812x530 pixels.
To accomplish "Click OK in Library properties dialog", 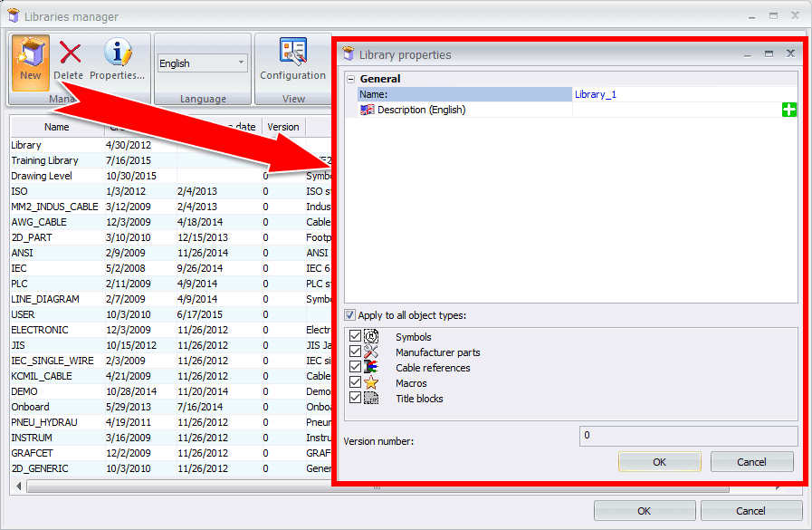I will tap(659, 462).
